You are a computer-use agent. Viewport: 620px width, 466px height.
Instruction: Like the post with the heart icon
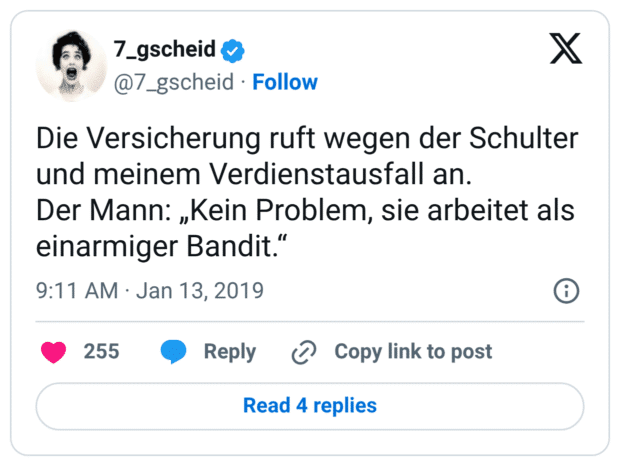[x=53, y=352]
